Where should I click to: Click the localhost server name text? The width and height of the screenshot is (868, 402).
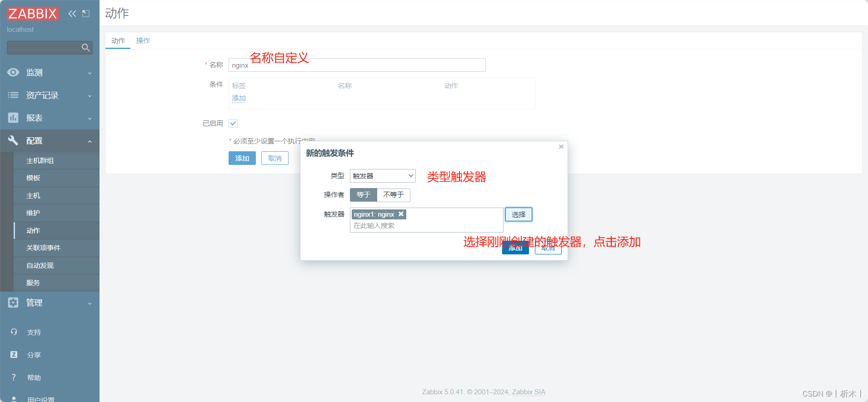(20, 30)
